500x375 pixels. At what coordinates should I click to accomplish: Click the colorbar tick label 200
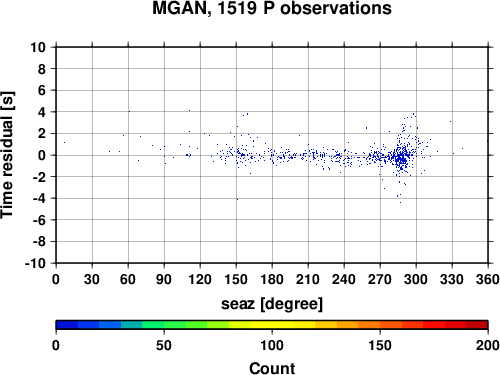[x=488, y=345]
